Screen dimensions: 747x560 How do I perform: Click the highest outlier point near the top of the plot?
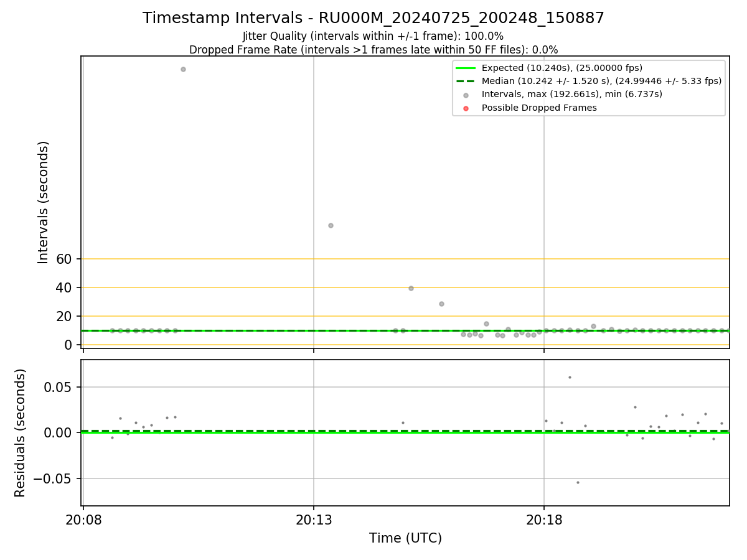[x=183, y=69]
